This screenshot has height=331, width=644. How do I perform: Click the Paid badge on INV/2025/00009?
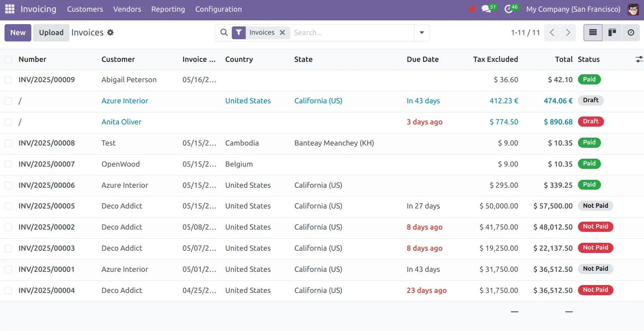coord(589,80)
